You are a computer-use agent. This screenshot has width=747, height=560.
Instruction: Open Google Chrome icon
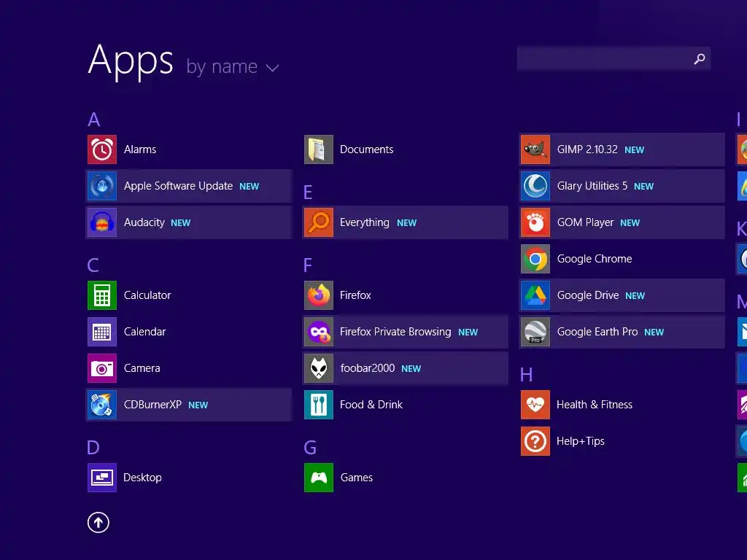(535, 259)
